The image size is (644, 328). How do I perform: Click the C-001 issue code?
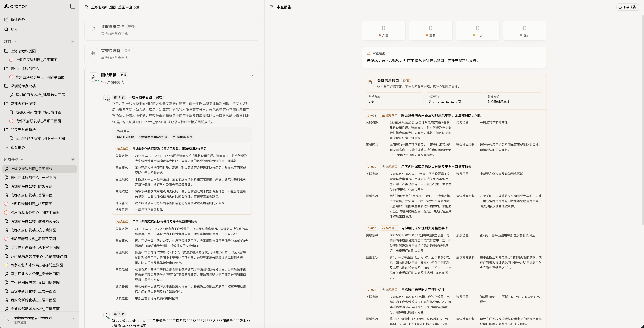coord(372,116)
